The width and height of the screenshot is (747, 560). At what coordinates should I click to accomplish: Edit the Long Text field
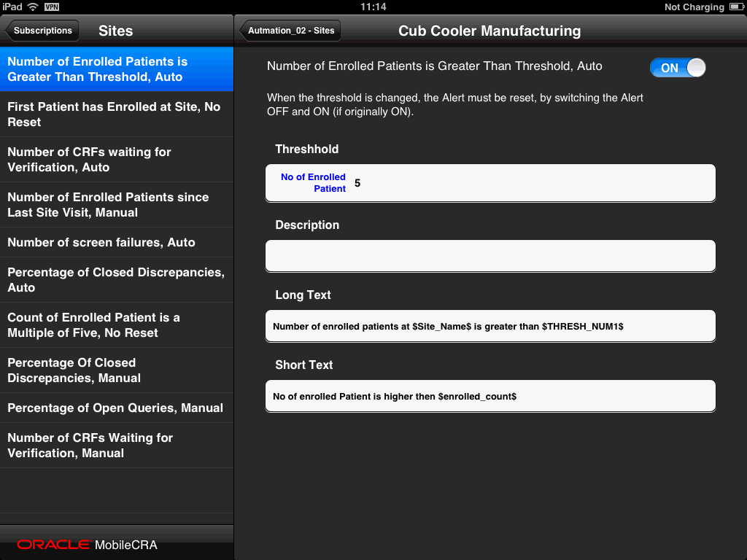coord(490,326)
